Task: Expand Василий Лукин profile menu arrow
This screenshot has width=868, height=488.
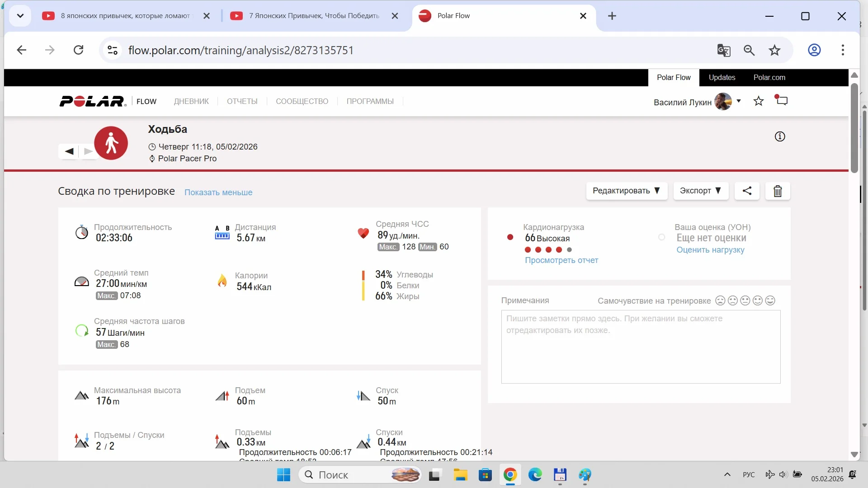Action: click(739, 101)
